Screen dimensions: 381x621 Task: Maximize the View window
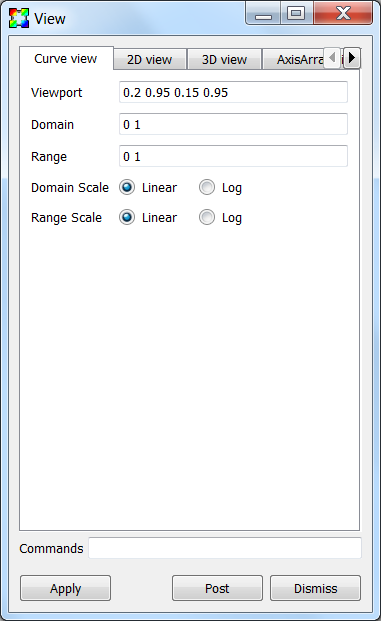click(x=297, y=14)
